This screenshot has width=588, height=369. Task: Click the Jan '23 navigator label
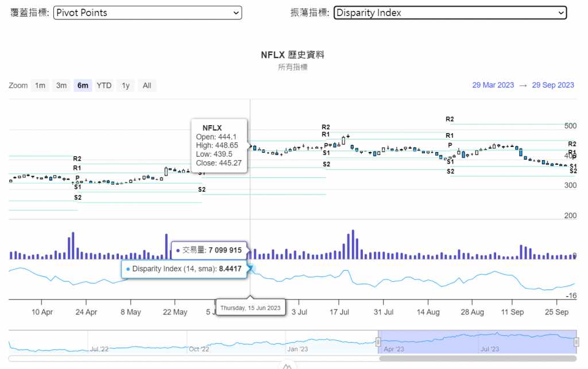pyautogui.click(x=297, y=349)
